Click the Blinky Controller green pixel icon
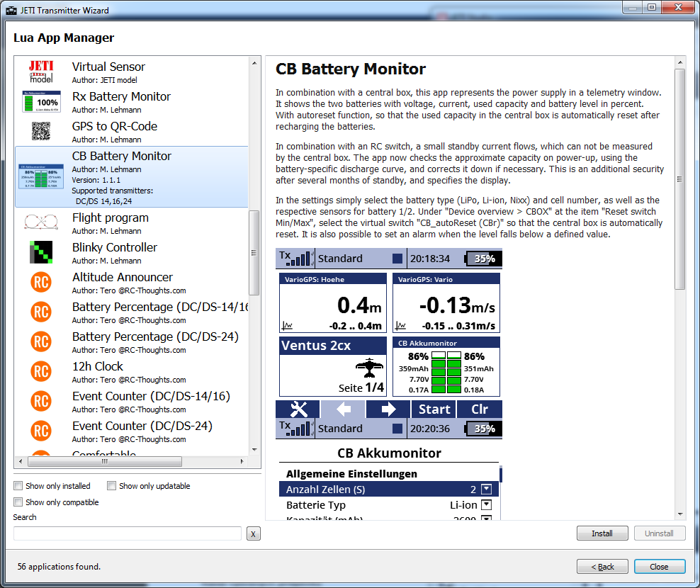This screenshot has width=700, height=588. pos(41,252)
